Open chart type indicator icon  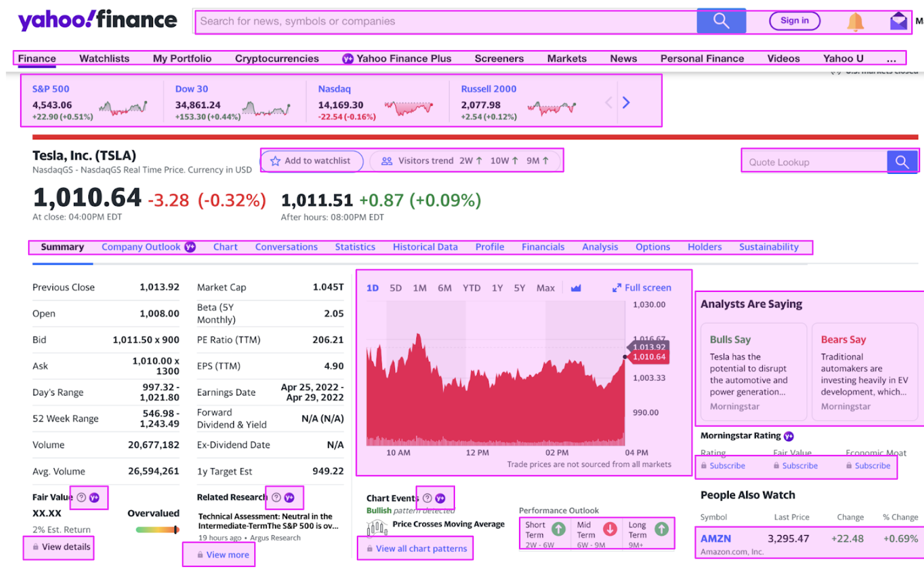click(576, 288)
